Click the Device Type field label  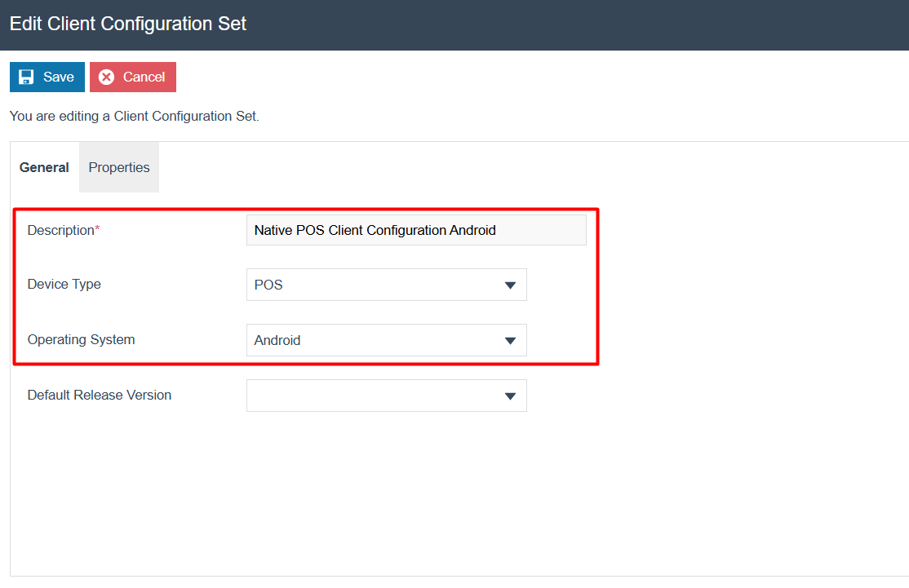click(x=64, y=284)
